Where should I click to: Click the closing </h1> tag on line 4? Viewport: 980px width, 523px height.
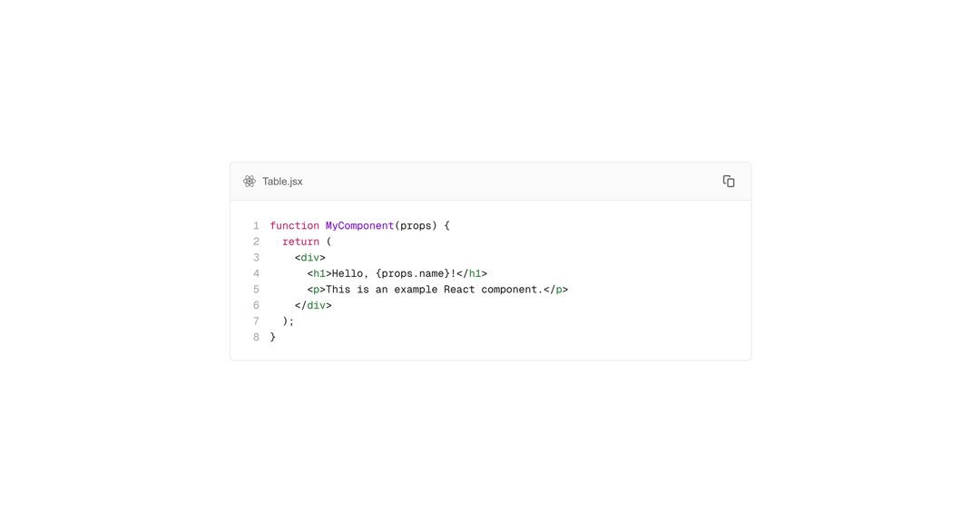(472, 273)
